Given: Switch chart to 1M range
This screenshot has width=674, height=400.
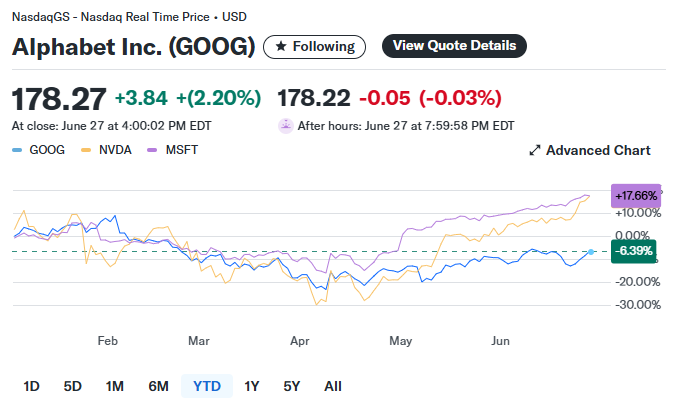Looking at the screenshot, I should (115, 386).
